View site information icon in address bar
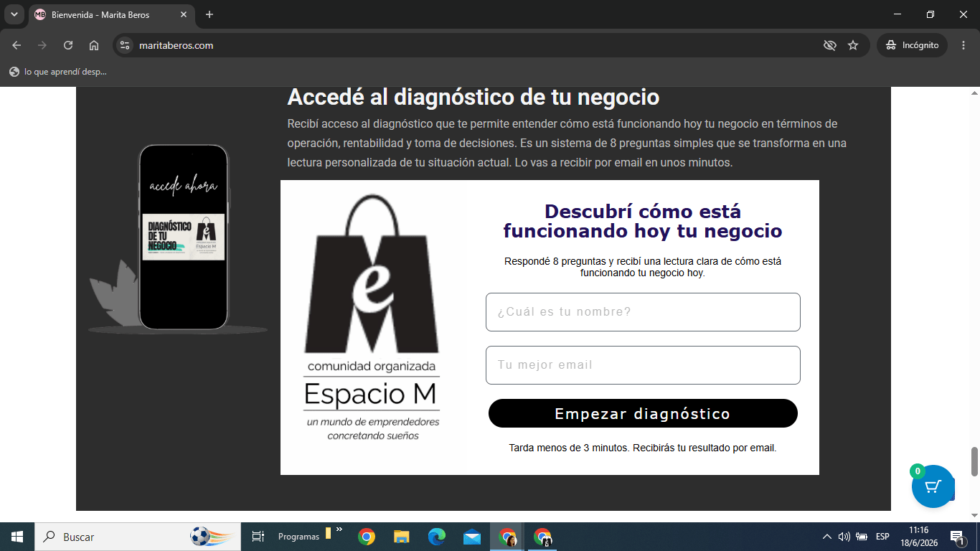This screenshot has height=551, width=980. pos(125,45)
